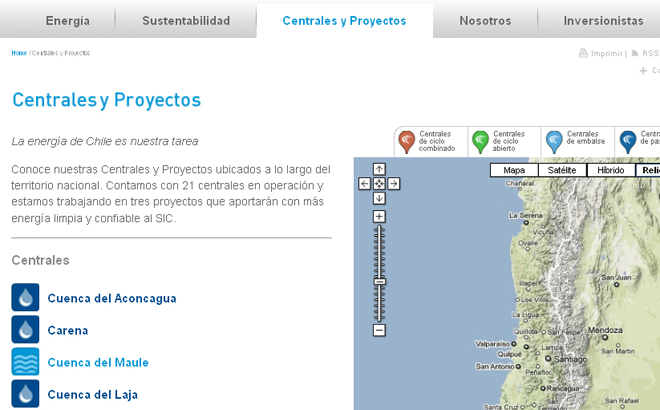This screenshot has width=660, height=410.
Task: Open the Cuenca del Aconcagua link
Action: [112, 298]
